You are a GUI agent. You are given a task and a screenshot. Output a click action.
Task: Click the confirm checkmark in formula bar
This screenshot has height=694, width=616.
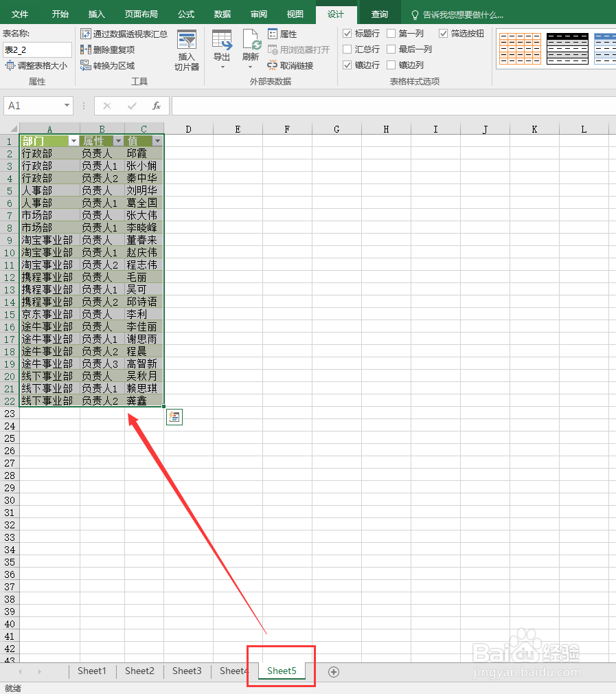point(132,106)
